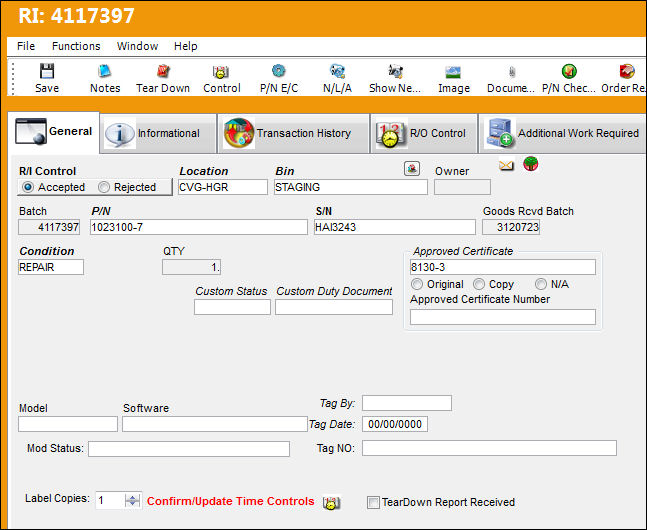Click the Tag Date field 00/00/0000
The height and width of the screenshot is (530, 647).
point(395,424)
